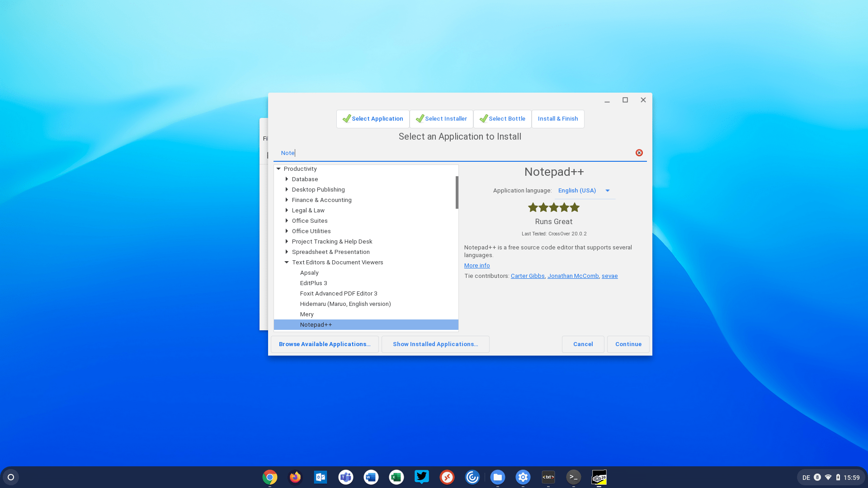Image resolution: width=868 pixels, height=488 pixels.
Task: Cancel the installation dialog
Action: (583, 344)
